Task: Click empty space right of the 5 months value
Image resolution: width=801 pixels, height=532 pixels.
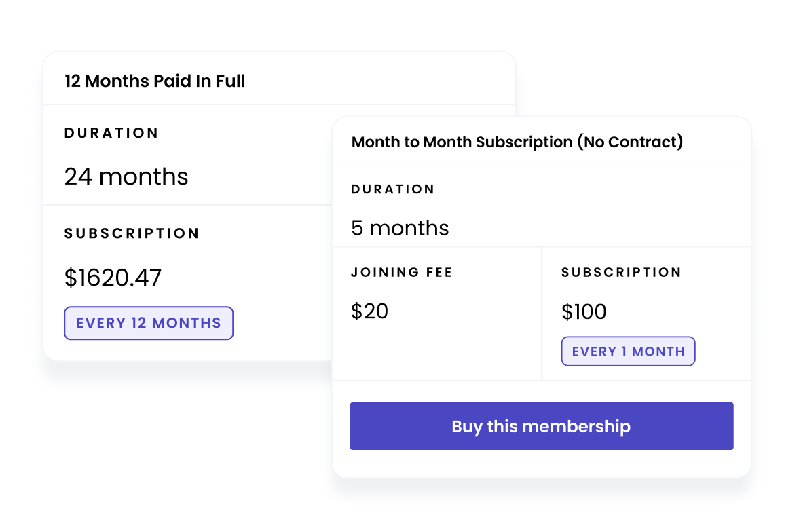Action: pyautogui.click(x=597, y=228)
